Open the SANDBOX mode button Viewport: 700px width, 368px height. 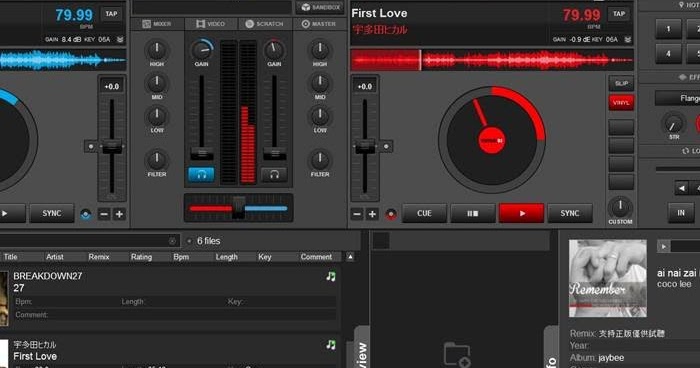click(x=321, y=7)
